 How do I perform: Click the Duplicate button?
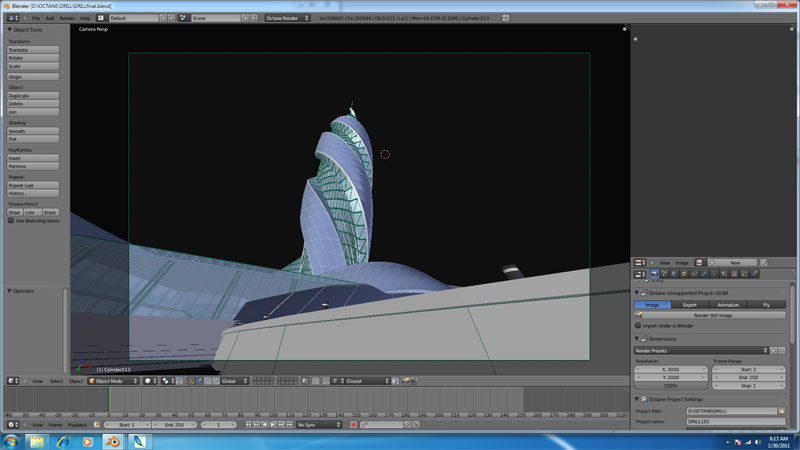coord(33,95)
